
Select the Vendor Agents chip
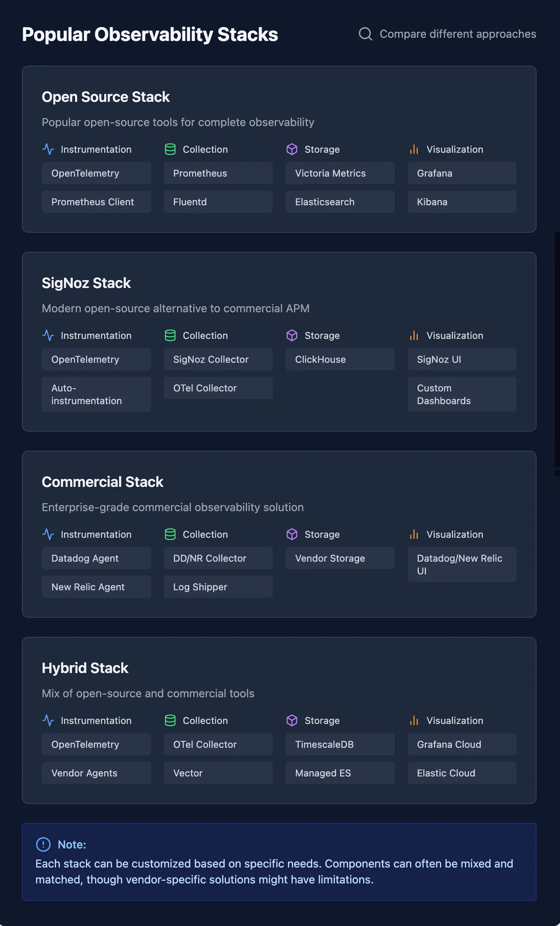(96, 773)
